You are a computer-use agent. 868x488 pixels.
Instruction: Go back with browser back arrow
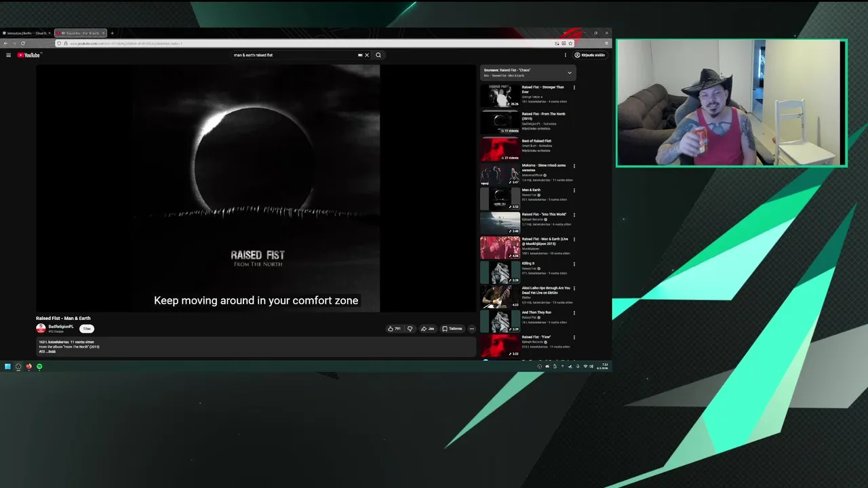pos(5,43)
